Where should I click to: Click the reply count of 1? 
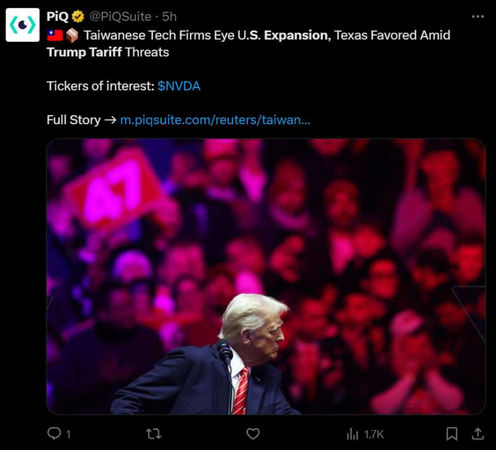click(68, 434)
